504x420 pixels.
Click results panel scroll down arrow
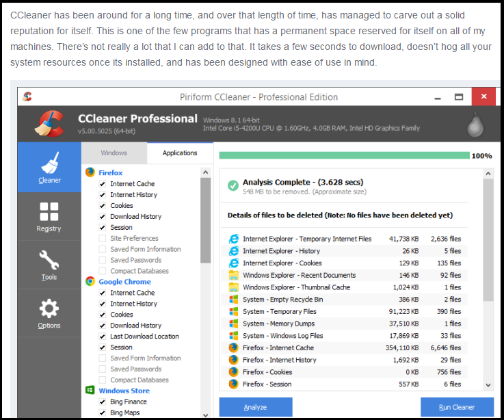click(x=488, y=385)
